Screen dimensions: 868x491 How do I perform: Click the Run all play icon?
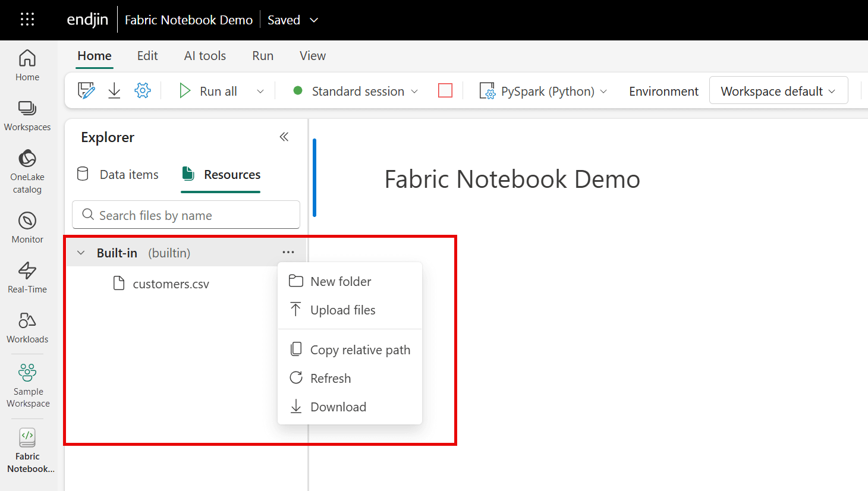[x=185, y=91]
